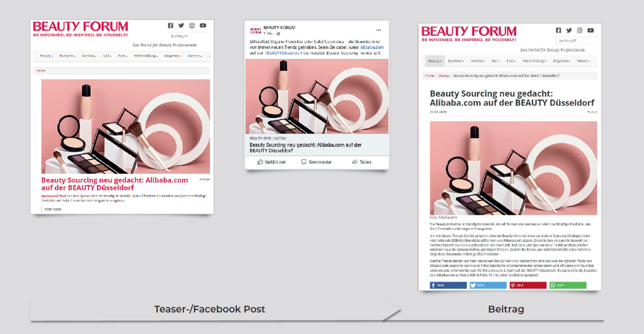The width and height of the screenshot is (644, 334).
Task: Share article via green WhatsApp button
Action: tap(568, 285)
